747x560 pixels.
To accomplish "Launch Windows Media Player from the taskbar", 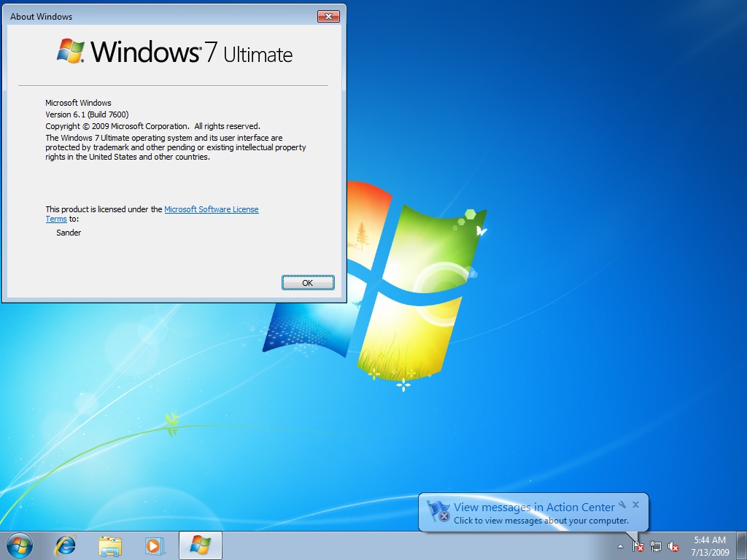I will [x=155, y=545].
